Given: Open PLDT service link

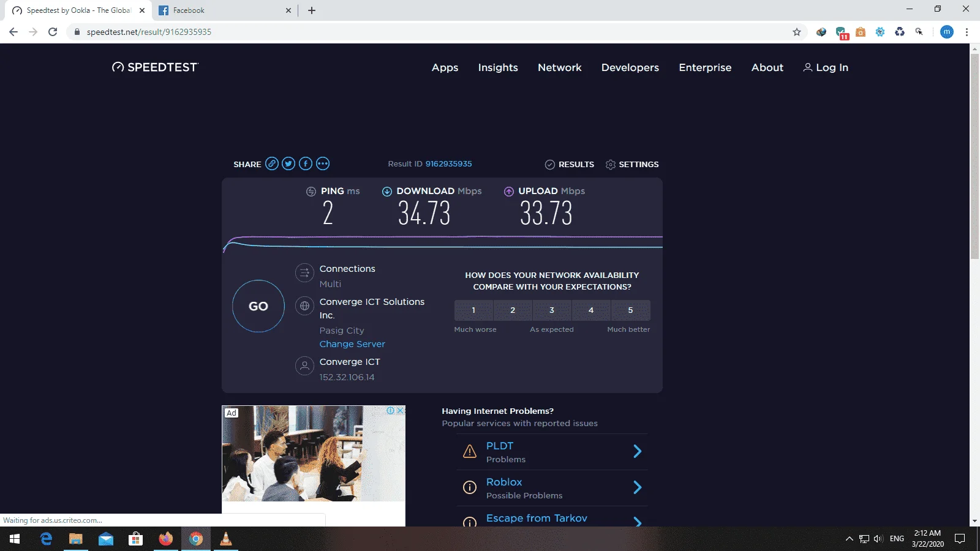Looking at the screenshot, I should tap(500, 446).
